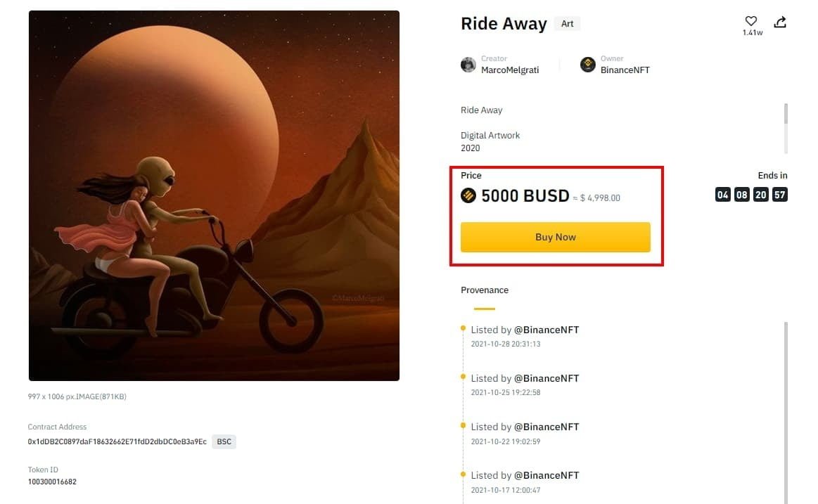Click the 57 seconds countdown box

779,194
